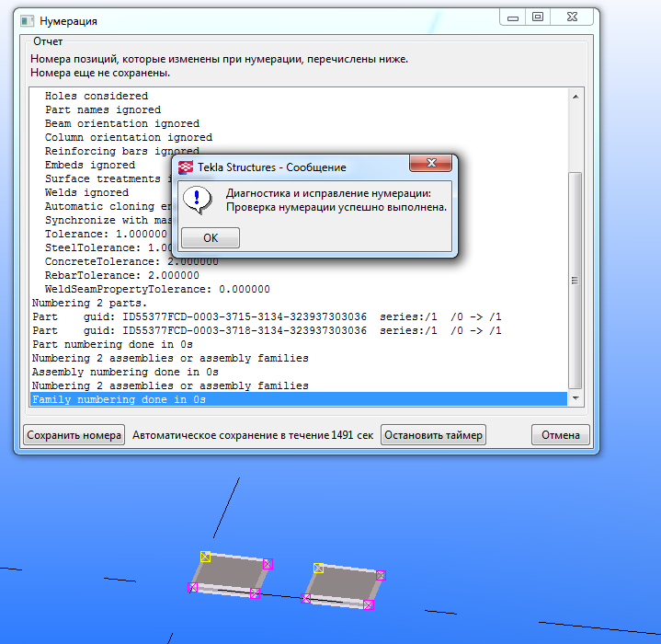Image resolution: width=661 pixels, height=644 pixels.
Task: Click the Tekla Structures logo icon in the message title
Action: click(186, 167)
